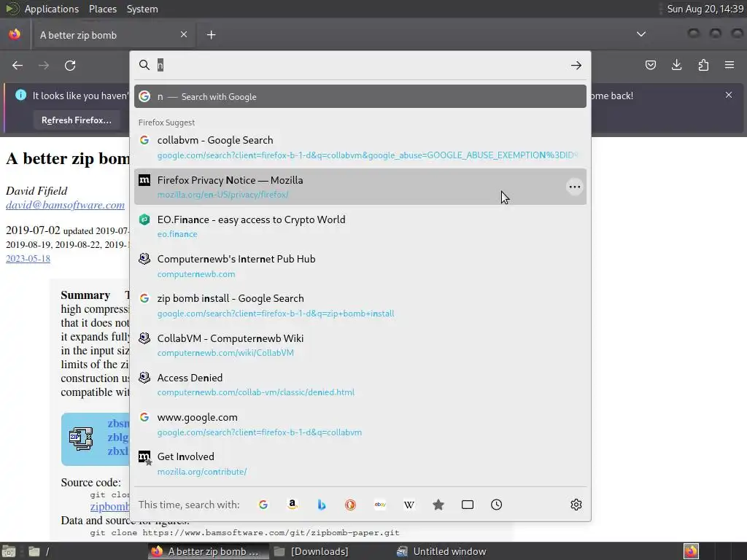The width and height of the screenshot is (747, 560).
Task: Search this time with Google icon
Action: tap(263, 505)
